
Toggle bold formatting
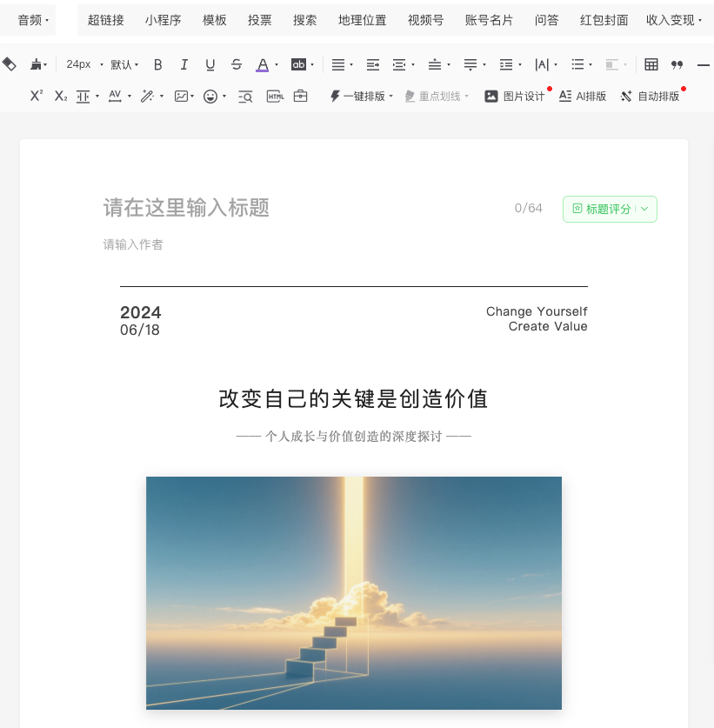pyautogui.click(x=157, y=64)
